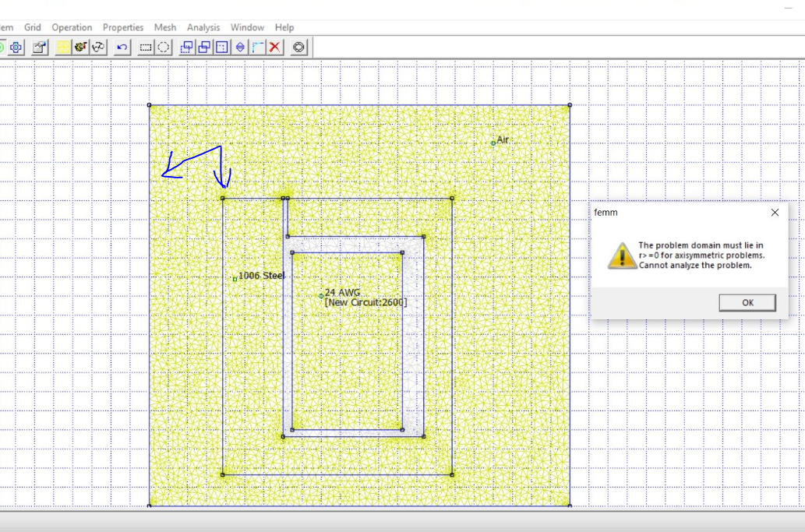Open the Help menu
The image size is (805, 532).
click(284, 27)
